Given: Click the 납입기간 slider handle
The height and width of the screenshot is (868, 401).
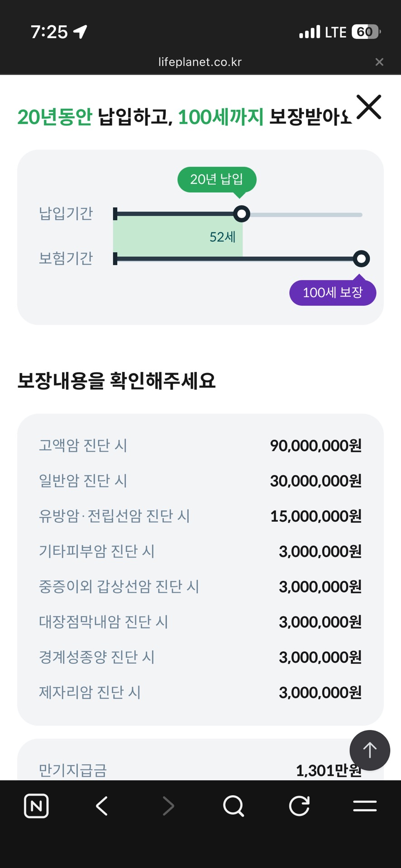Looking at the screenshot, I should click(x=242, y=214).
